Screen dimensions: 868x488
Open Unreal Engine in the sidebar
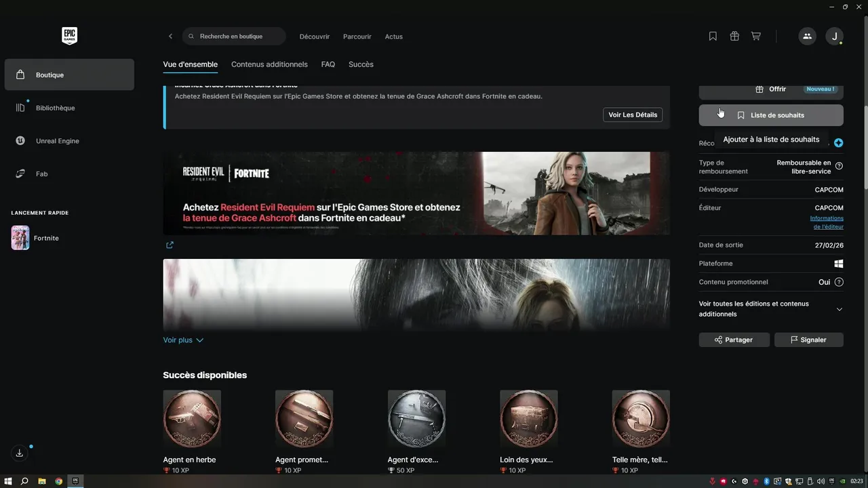(69, 141)
